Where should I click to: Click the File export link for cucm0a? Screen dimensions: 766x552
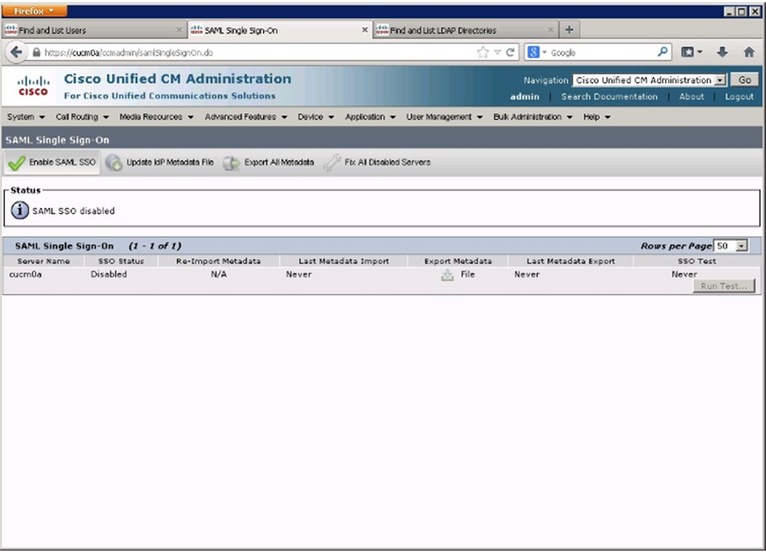468,275
